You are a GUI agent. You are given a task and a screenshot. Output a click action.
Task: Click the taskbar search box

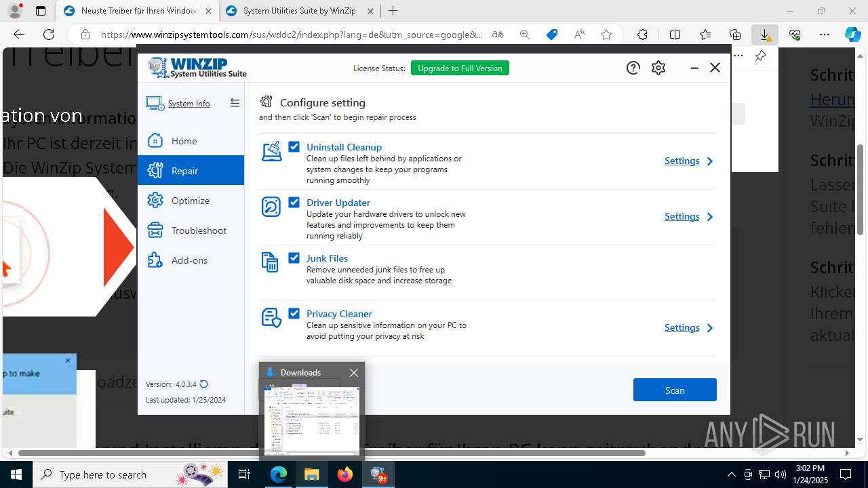[130, 474]
